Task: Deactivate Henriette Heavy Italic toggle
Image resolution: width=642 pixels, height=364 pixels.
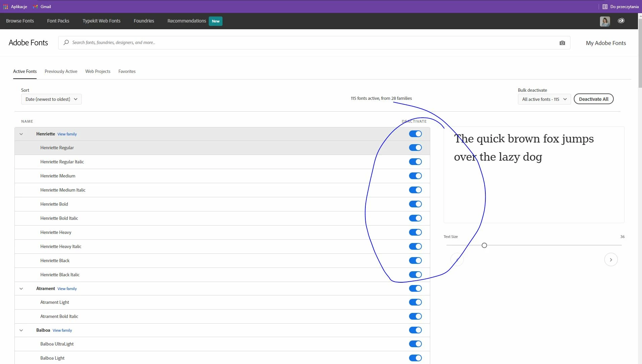Action: click(x=415, y=246)
